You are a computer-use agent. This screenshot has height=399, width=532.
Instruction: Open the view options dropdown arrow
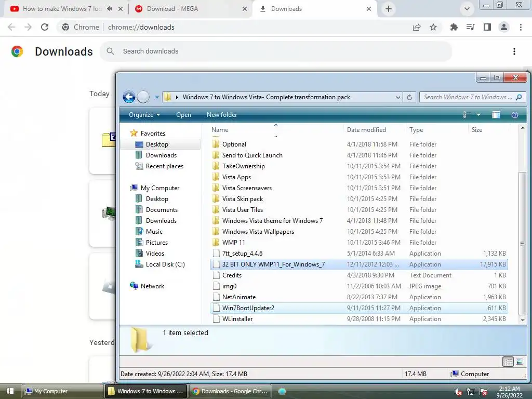click(478, 115)
